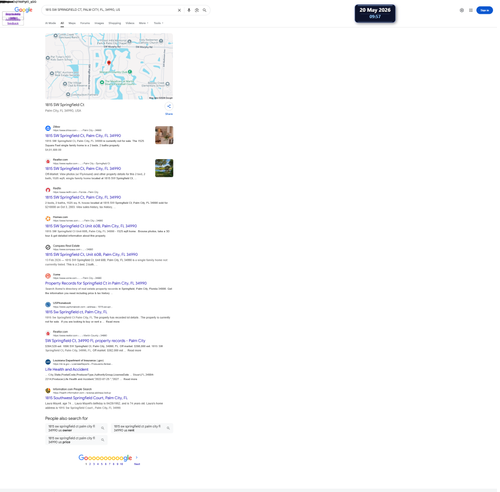Open search by image (Lens) icon
This screenshot has width=500, height=492.
click(x=197, y=10)
